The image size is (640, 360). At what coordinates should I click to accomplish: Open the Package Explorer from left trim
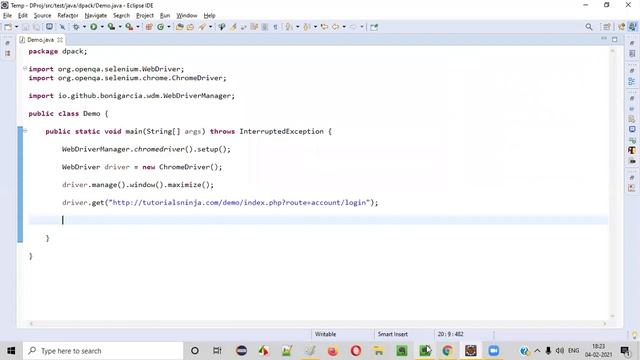(7, 53)
